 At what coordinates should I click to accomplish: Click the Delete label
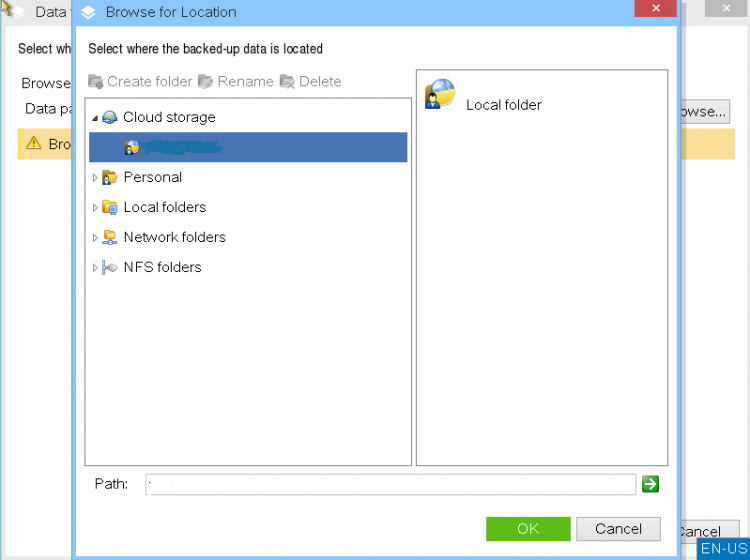point(320,82)
